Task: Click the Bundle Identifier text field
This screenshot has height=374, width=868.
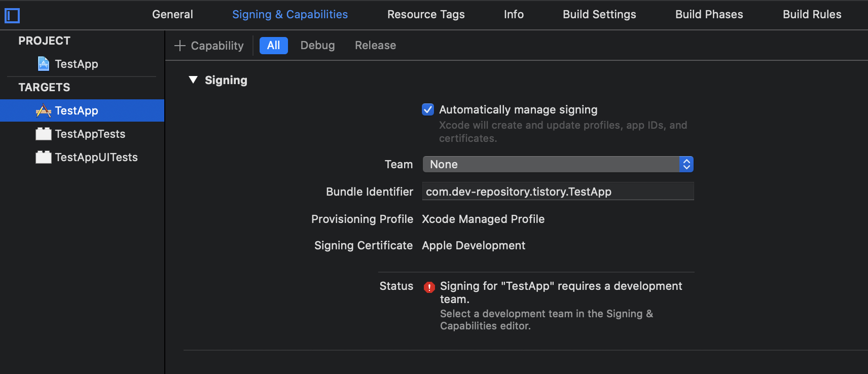Action: [x=558, y=192]
